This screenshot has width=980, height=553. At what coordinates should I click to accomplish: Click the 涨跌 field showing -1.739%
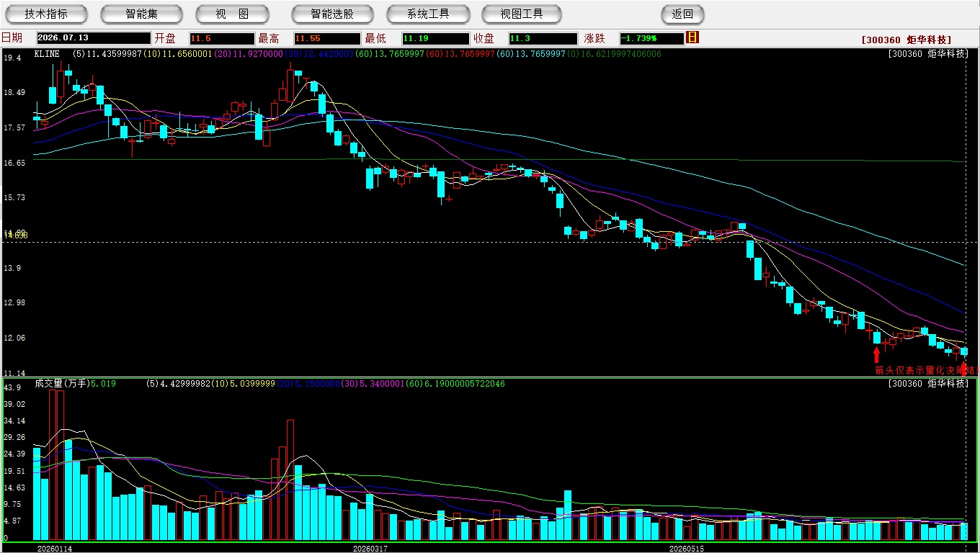[651, 38]
